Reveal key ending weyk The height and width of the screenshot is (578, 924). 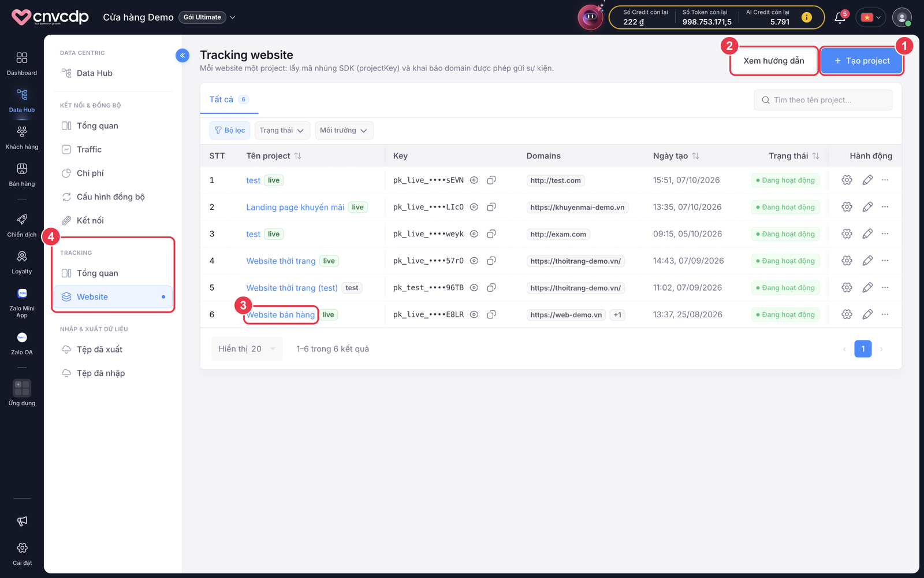[x=474, y=234]
